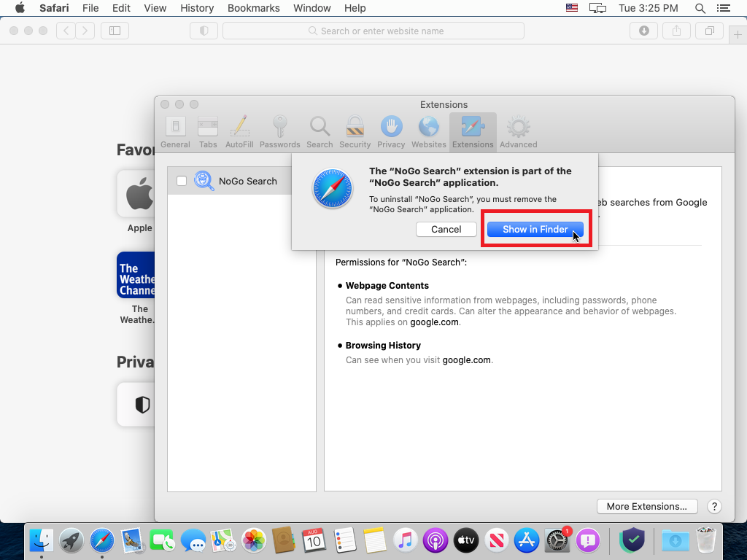Open The Weather Channel favorite
Image resolution: width=747 pixels, height=560 pixels.
click(136, 275)
